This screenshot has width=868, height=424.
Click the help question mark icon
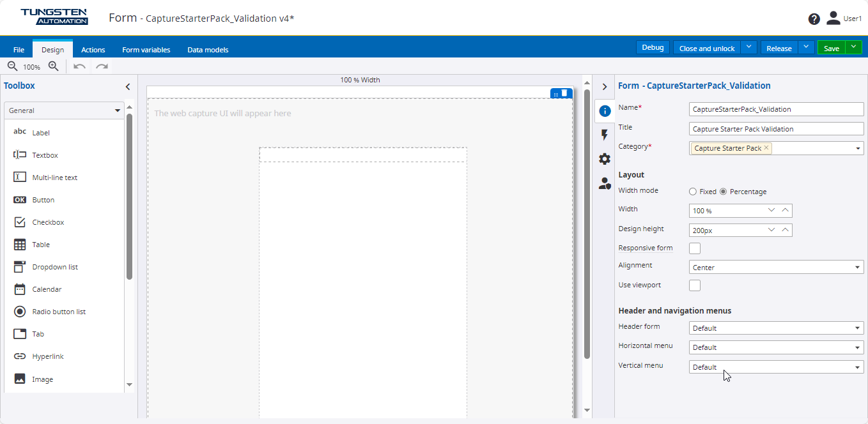814,19
